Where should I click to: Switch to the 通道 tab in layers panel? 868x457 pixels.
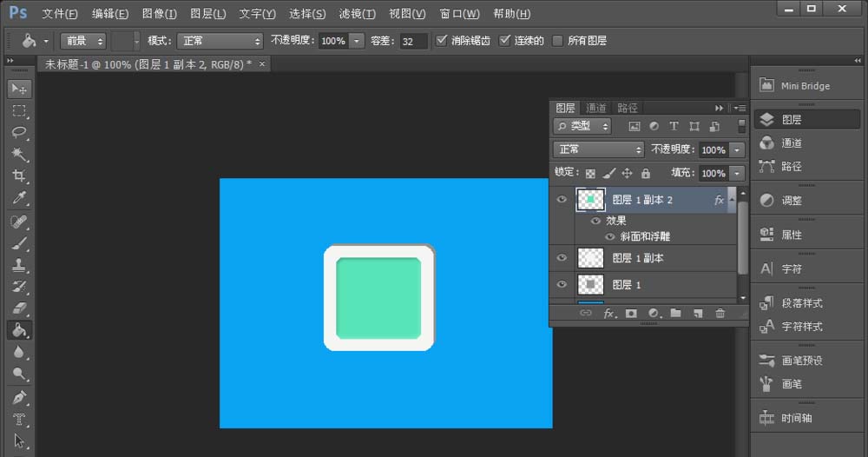[x=596, y=108]
